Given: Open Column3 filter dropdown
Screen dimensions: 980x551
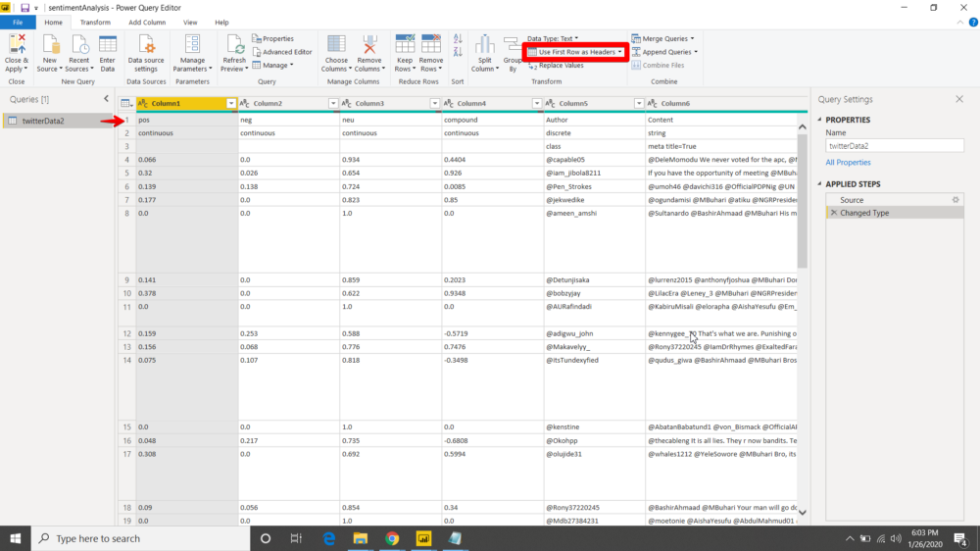Looking at the screenshot, I should pos(435,103).
